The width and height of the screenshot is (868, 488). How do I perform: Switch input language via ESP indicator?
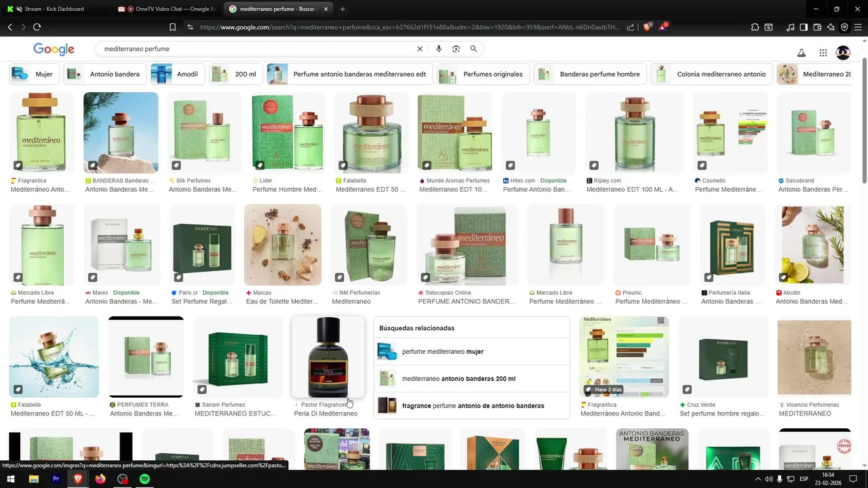804,479
